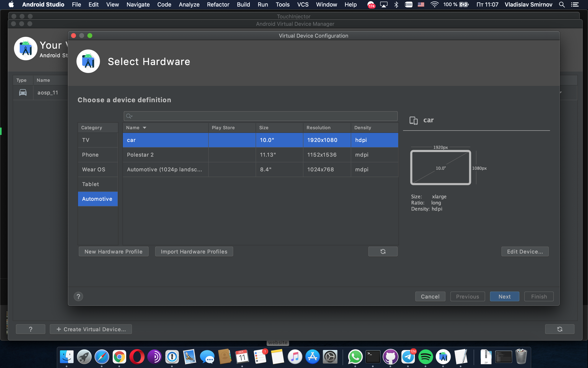Click the help question mark icon in dialog

[78, 296]
